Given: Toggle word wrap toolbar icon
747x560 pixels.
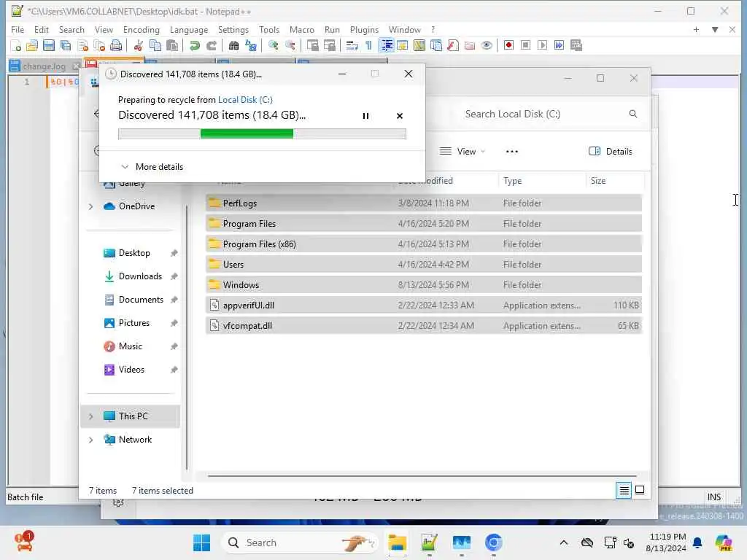Looking at the screenshot, I should coord(352,45).
